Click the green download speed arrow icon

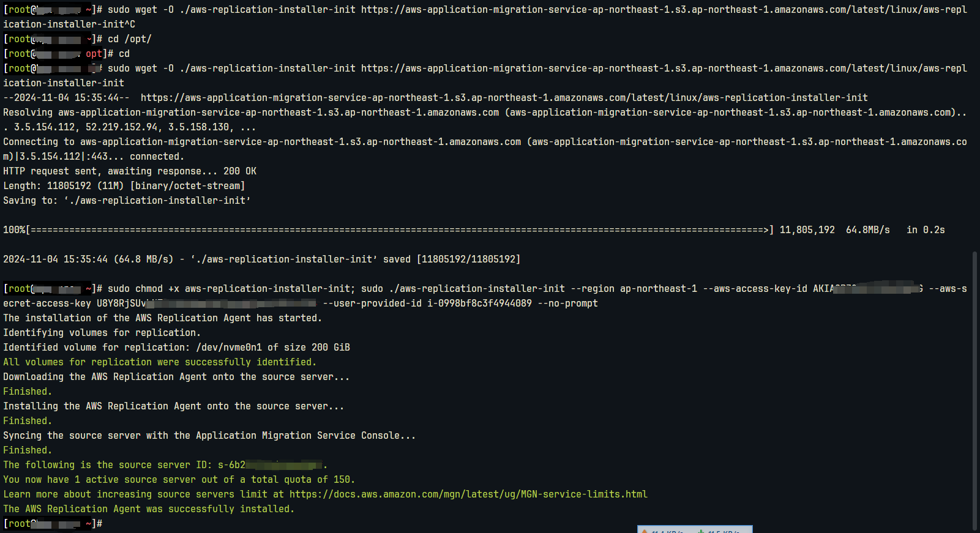(x=700, y=531)
